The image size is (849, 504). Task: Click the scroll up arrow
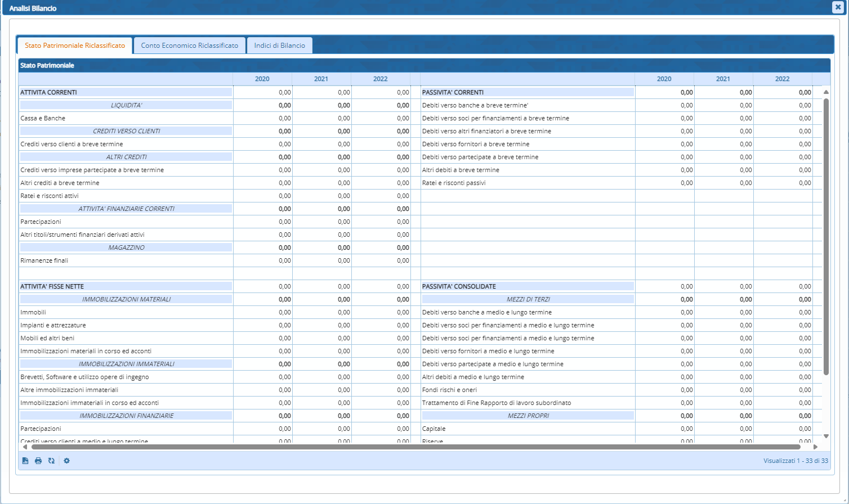[826, 92]
